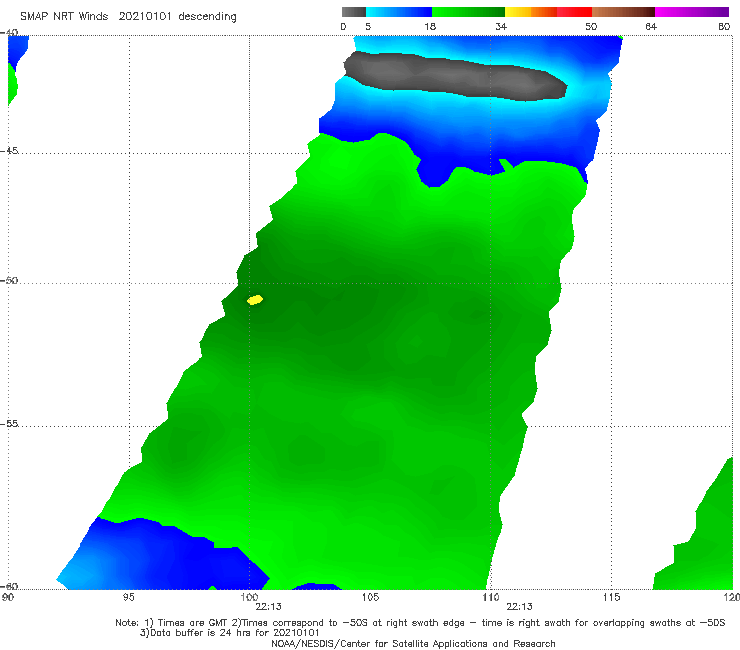This screenshot has height=650, width=740.
Task: Click the dark gray calm-wind region on the map
Action: pos(455,76)
